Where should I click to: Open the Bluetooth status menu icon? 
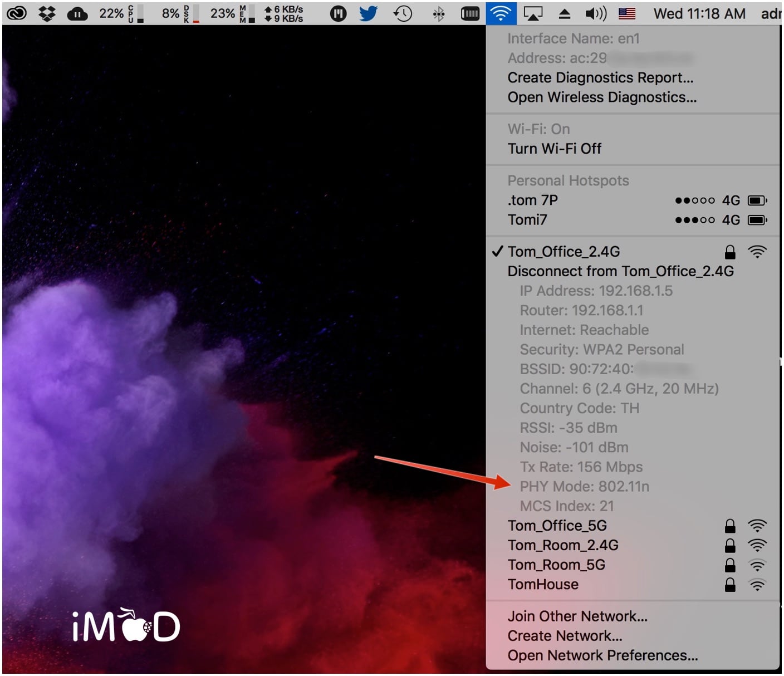(439, 13)
